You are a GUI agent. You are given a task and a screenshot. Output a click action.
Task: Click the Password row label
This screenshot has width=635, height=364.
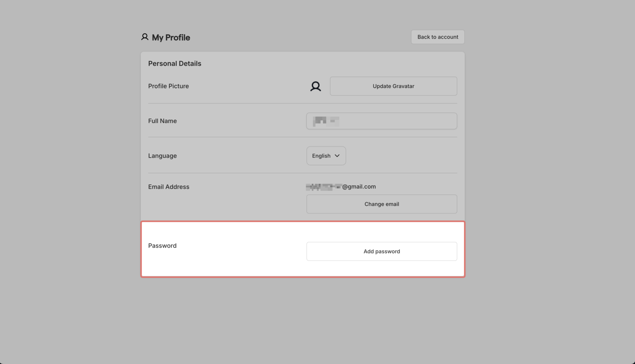pos(162,245)
